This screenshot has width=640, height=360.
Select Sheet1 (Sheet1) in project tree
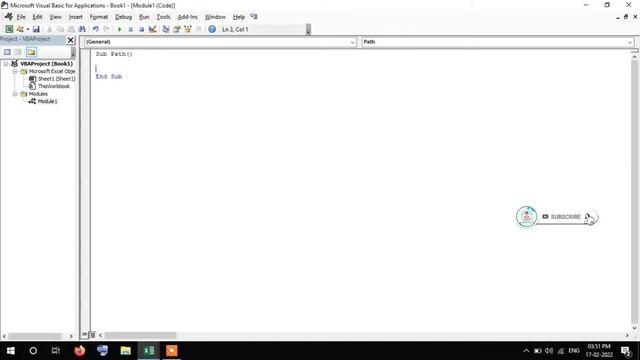point(56,79)
